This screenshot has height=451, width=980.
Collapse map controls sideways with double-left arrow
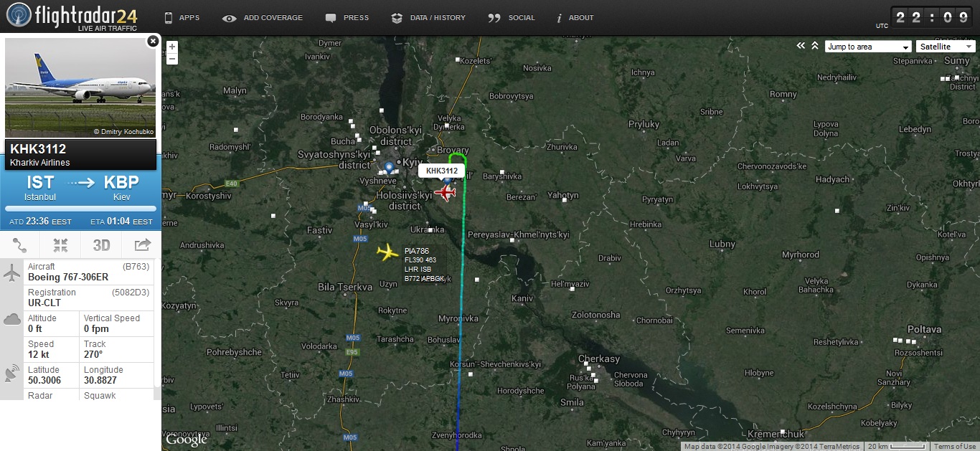click(801, 46)
